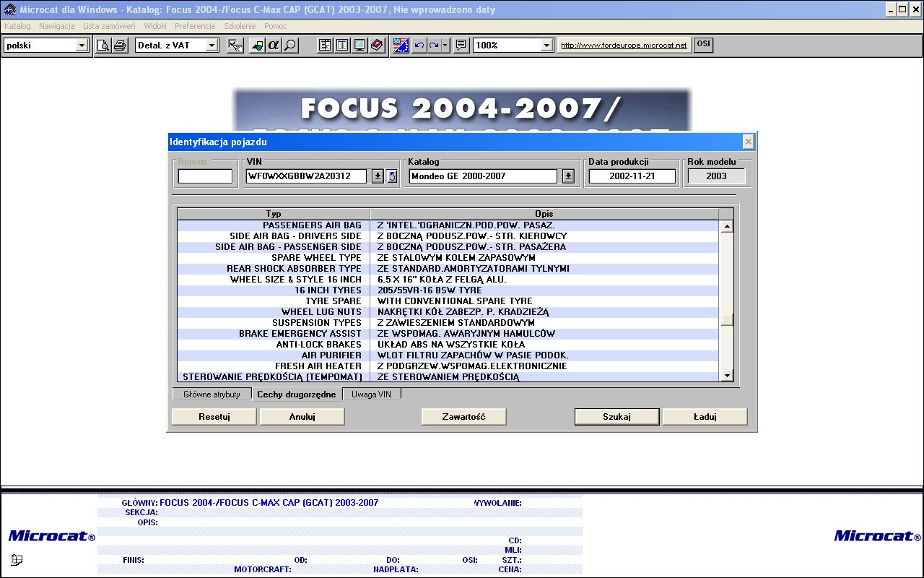This screenshot has width=924, height=578.
Task: Select the PASSENGERS AIR BAG row
Action: 448,225
